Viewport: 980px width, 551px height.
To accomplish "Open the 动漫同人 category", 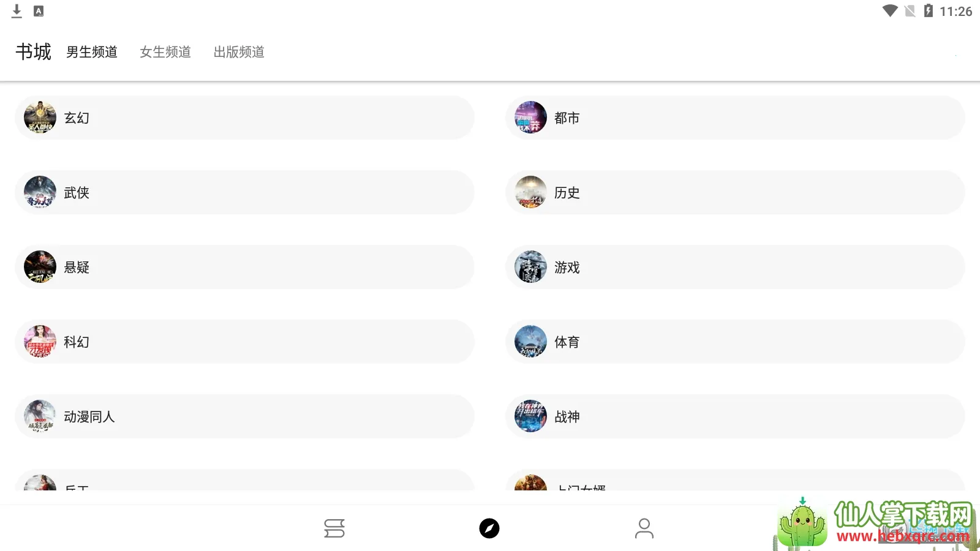I will tap(245, 416).
